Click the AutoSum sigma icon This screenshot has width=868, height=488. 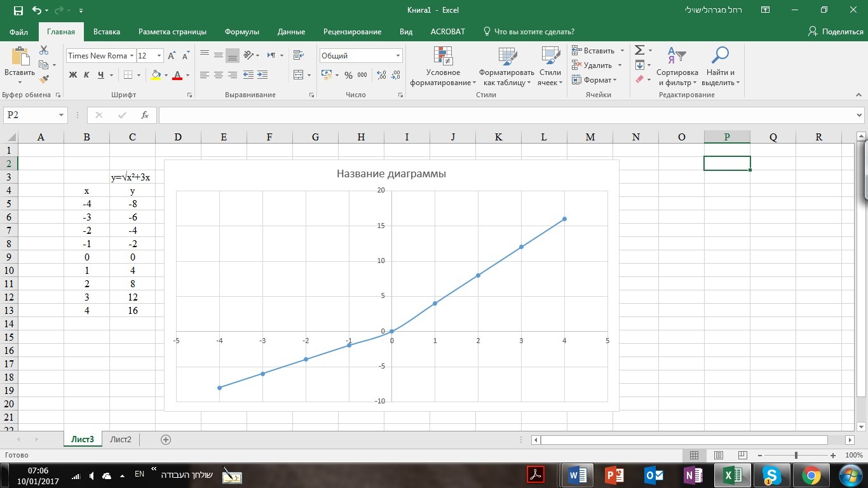coord(640,50)
